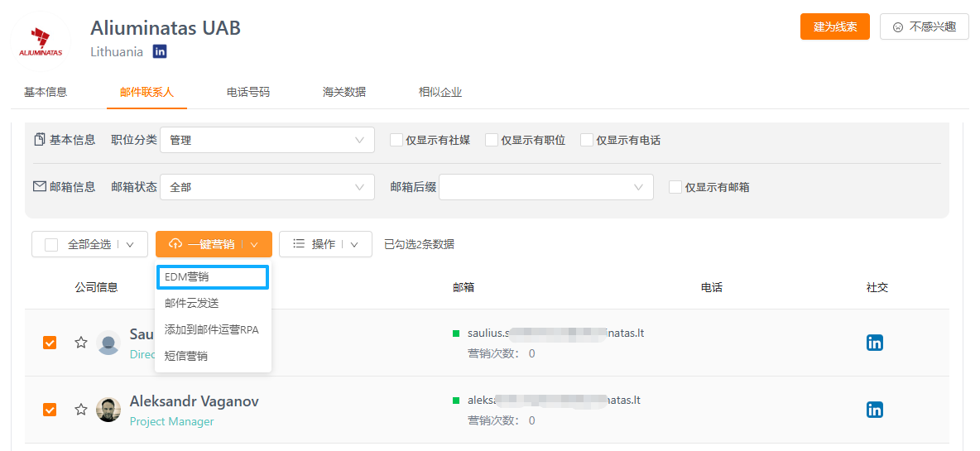This screenshot has width=980, height=451.
Task: Expand the 一键营销 dropdown arrow
Action: pos(254,245)
